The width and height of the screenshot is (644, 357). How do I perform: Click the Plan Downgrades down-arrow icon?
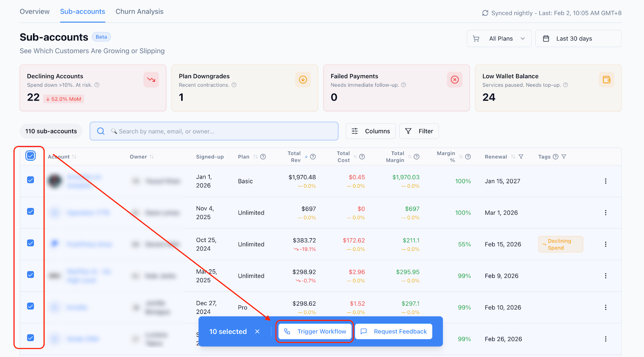303,80
